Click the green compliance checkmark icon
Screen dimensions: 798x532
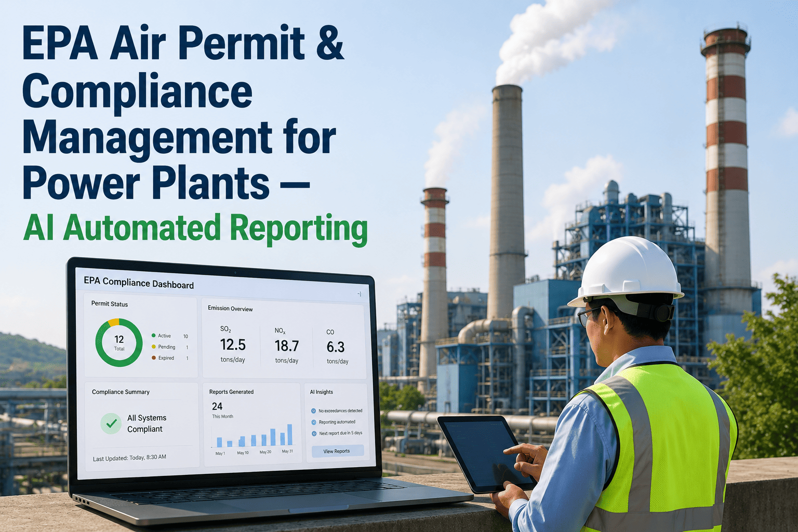point(111,424)
